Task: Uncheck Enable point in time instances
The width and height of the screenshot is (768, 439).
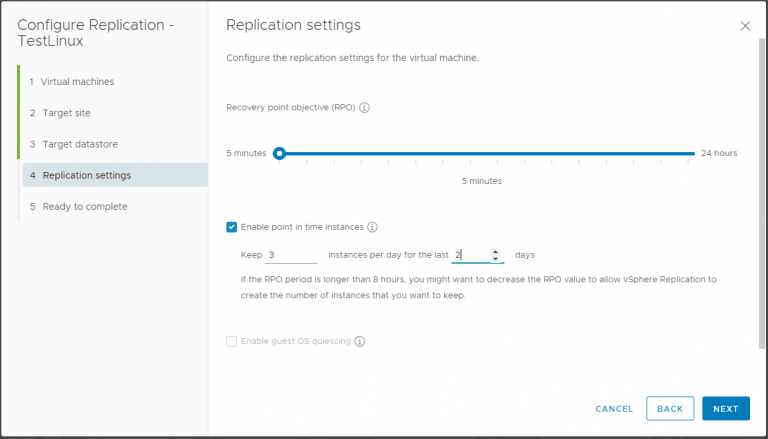Action: tap(232, 227)
